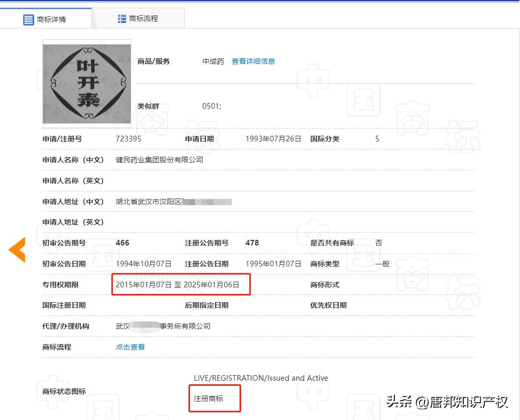Expand detailed goods info with 查看详细信息
The width and height of the screenshot is (520, 420).
pos(253,61)
